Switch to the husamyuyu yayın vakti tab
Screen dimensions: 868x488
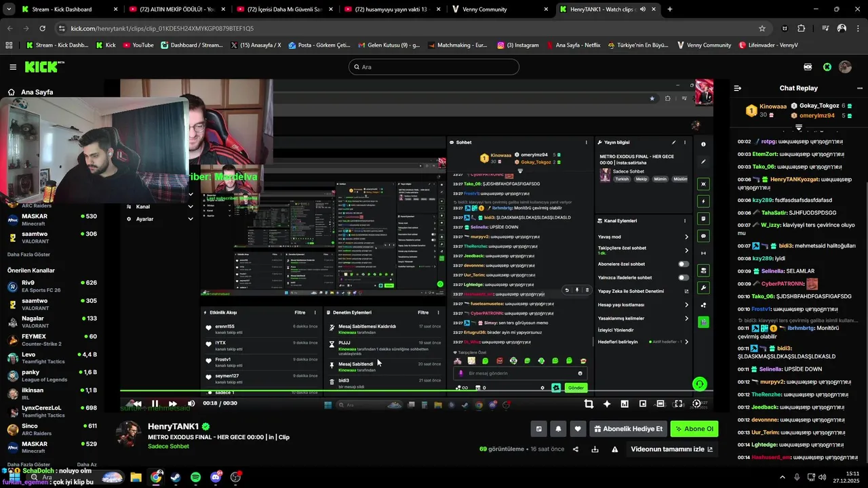[392, 9]
